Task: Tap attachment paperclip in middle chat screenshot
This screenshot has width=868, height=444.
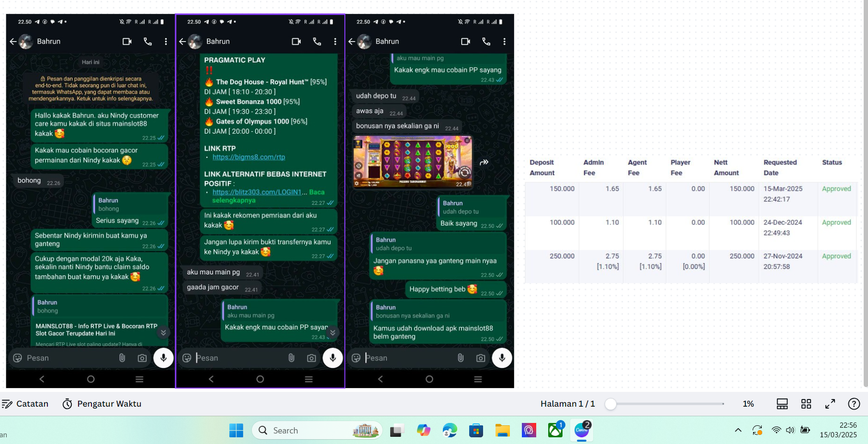Action: click(291, 358)
